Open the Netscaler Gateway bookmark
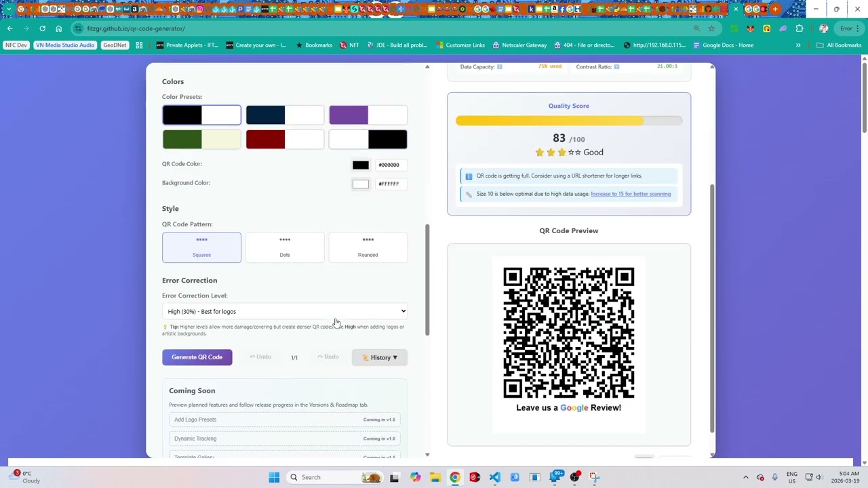 [x=519, y=45]
